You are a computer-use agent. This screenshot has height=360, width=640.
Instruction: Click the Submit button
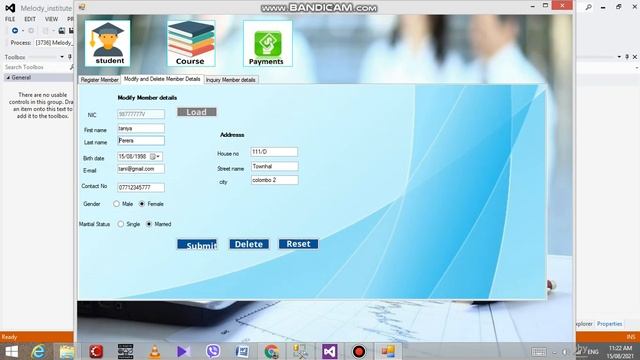click(x=197, y=244)
